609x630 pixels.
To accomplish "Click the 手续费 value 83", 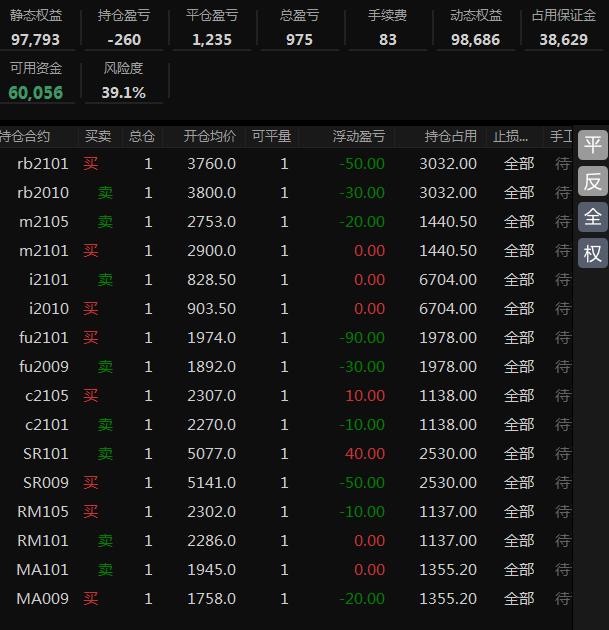I will (x=388, y=40).
